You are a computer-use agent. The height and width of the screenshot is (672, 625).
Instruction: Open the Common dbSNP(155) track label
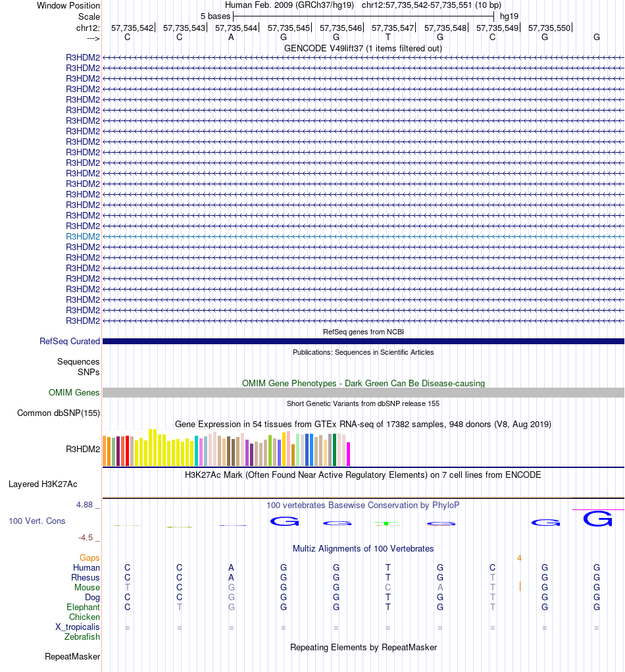coord(59,413)
